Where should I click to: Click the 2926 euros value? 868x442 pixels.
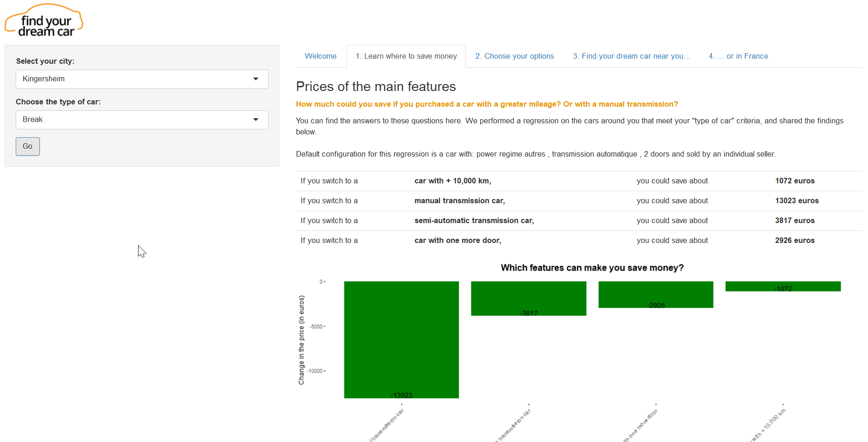795,241
